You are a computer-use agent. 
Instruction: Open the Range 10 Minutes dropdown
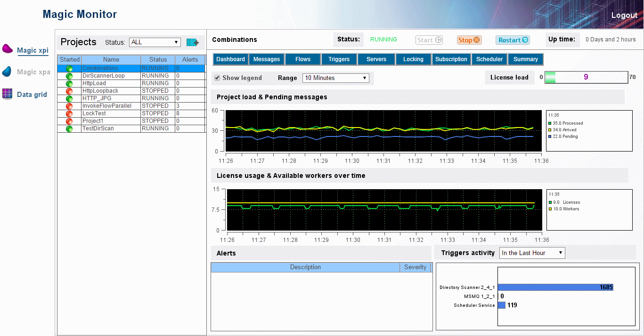[336, 78]
